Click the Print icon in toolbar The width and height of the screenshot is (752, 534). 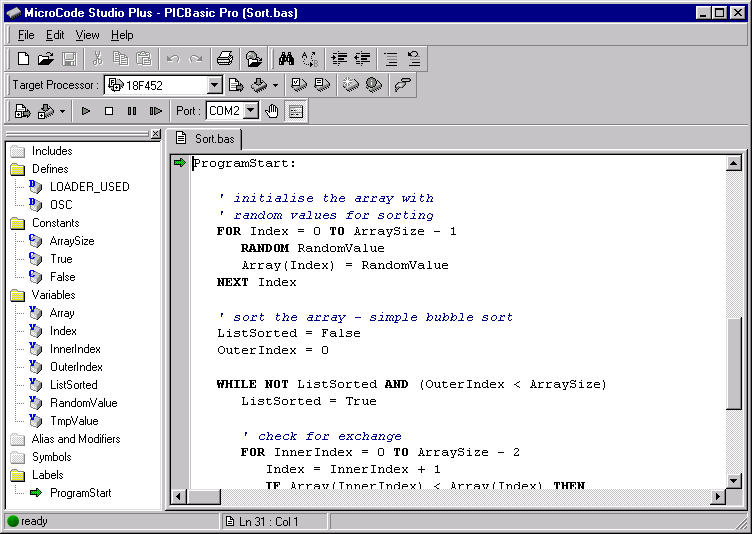tap(226, 59)
